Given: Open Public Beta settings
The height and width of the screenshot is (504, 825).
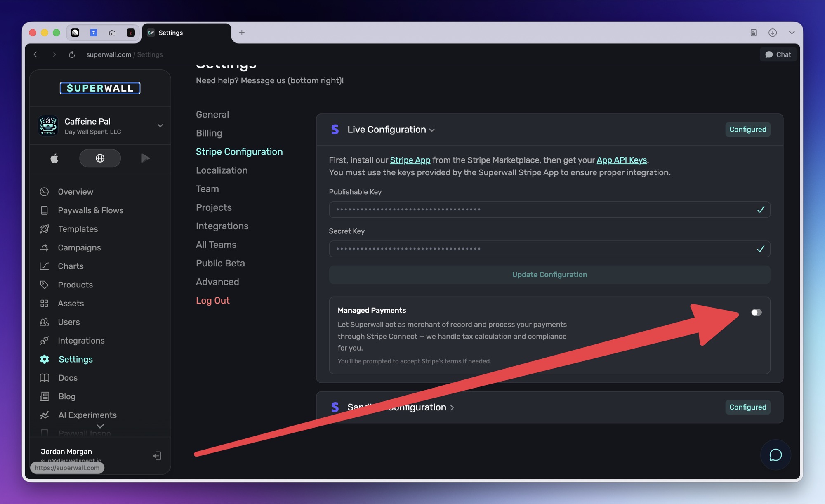Looking at the screenshot, I should 220,263.
